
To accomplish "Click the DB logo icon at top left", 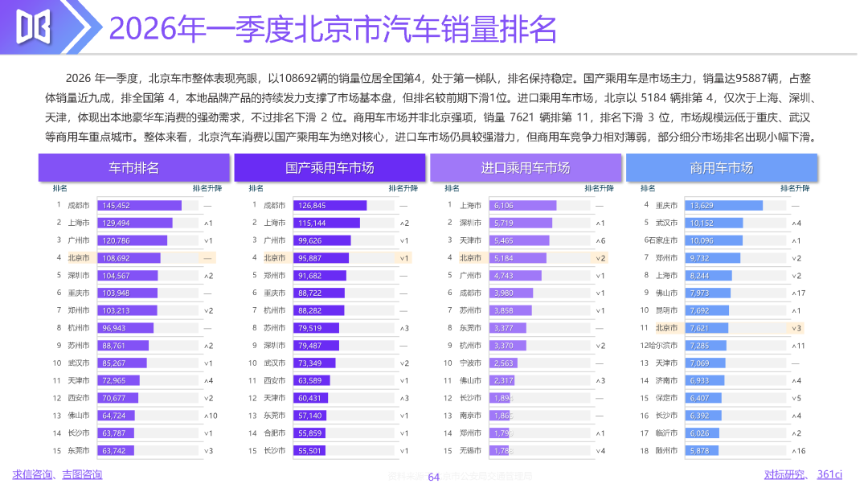I will tap(33, 27).
